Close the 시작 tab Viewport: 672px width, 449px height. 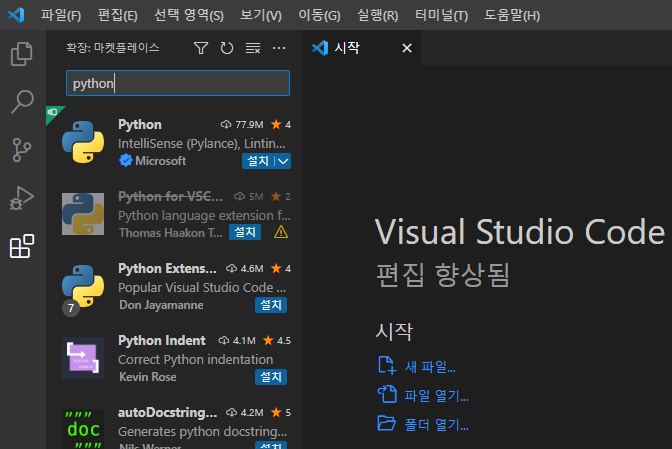pyautogui.click(x=407, y=48)
